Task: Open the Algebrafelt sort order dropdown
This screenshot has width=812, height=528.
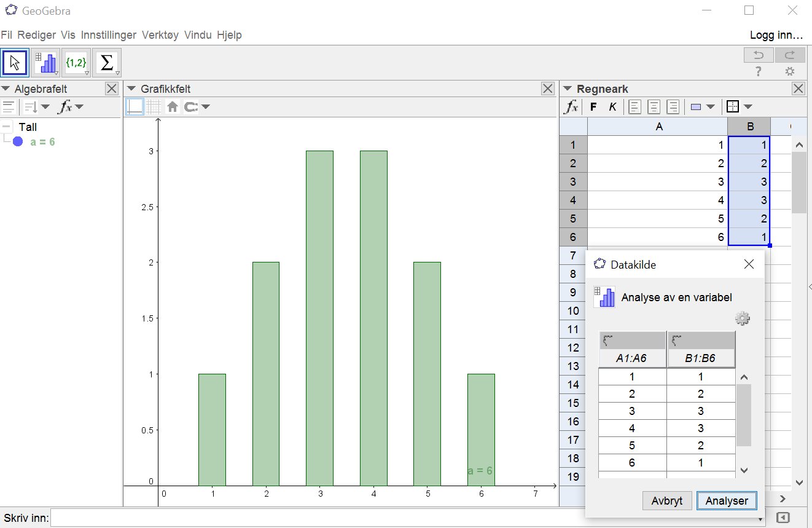Action: (x=36, y=107)
